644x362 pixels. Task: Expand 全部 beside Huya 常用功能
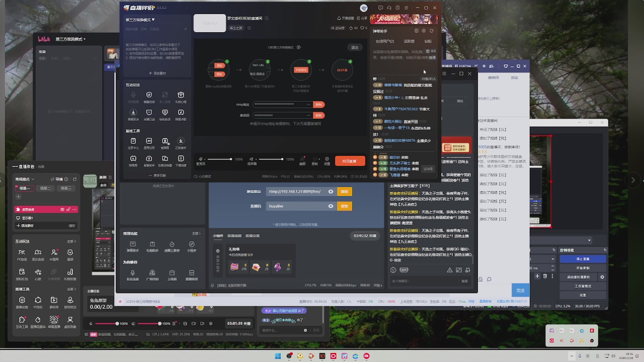[x=196, y=233]
